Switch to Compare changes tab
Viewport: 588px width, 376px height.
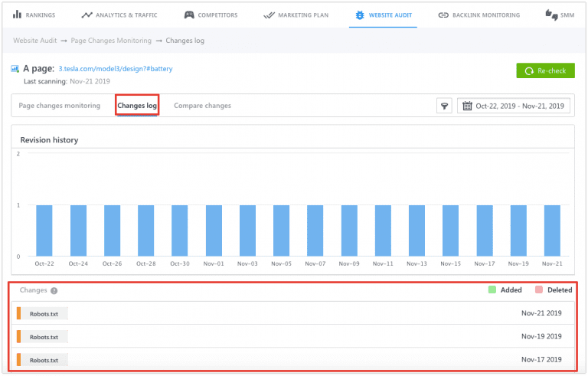tap(202, 106)
